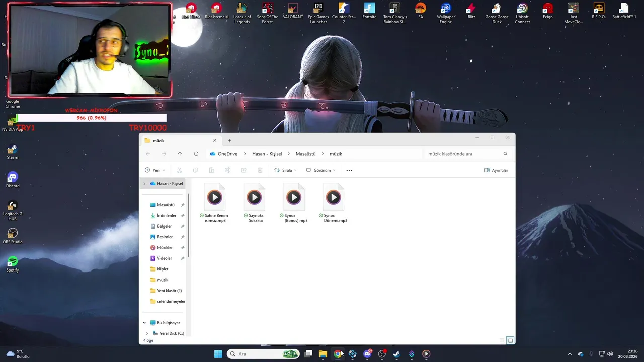Open the Windows Start menu
The image size is (644, 362).
(x=218, y=354)
